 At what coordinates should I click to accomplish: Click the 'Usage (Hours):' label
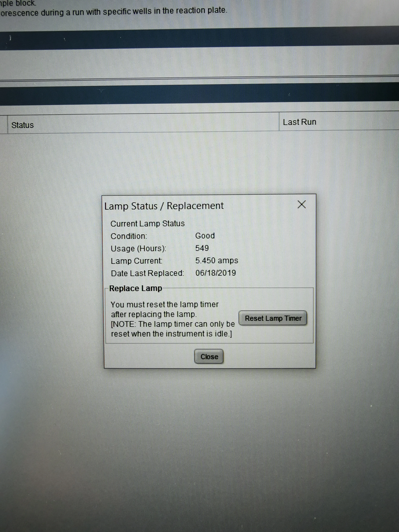[x=138, y=248]
